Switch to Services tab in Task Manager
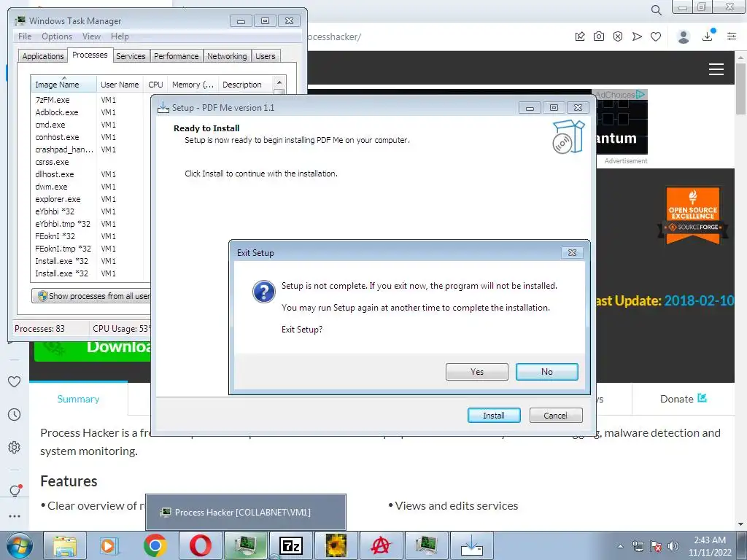 [x=131, y=56]
